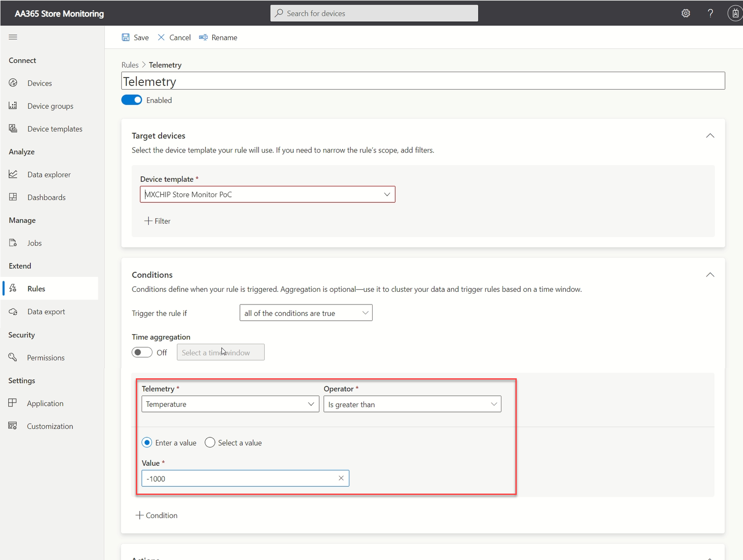This screenshot has height=560, width=743.
Task: Turn on Time aggregation
Action: [x=142, y=352]
